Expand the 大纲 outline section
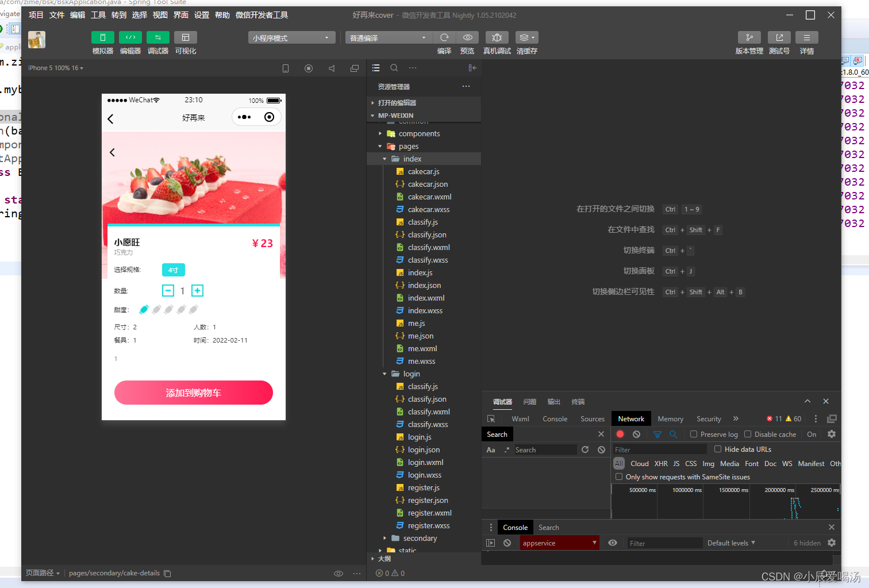The width and height of the screenshot is (869, 588). (424, 559)
